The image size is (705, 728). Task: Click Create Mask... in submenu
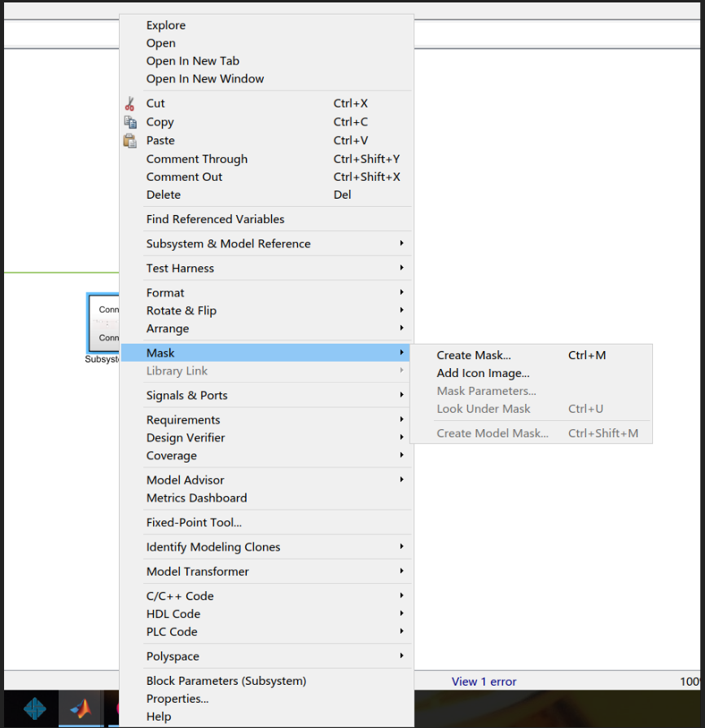[531, 355]
